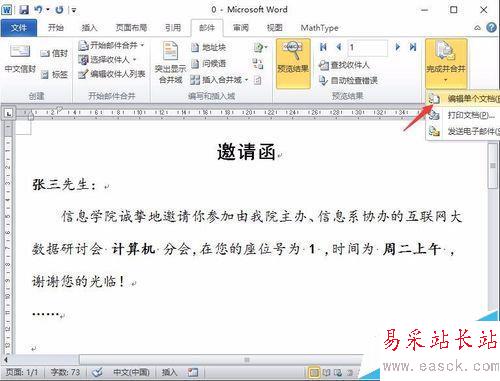Screen dimensions: 500x381
Task: Click the 问候语 (Greeting Line) button
Action: [x=209, y=63]
